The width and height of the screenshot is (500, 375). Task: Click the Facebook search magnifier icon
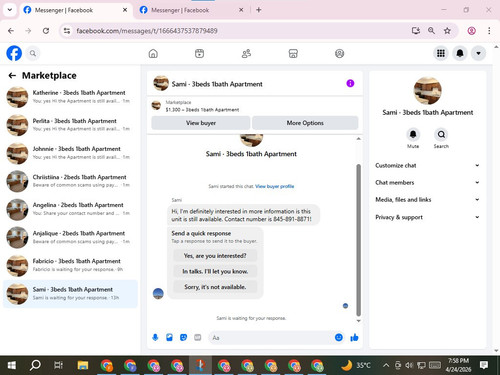click(33, 53)
